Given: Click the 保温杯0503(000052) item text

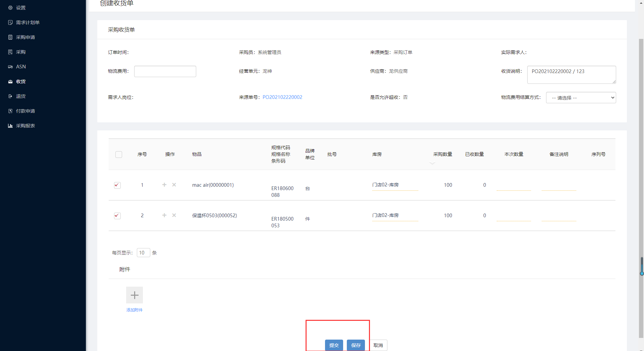Looking at the screenshot, I should tap(215, 216).
